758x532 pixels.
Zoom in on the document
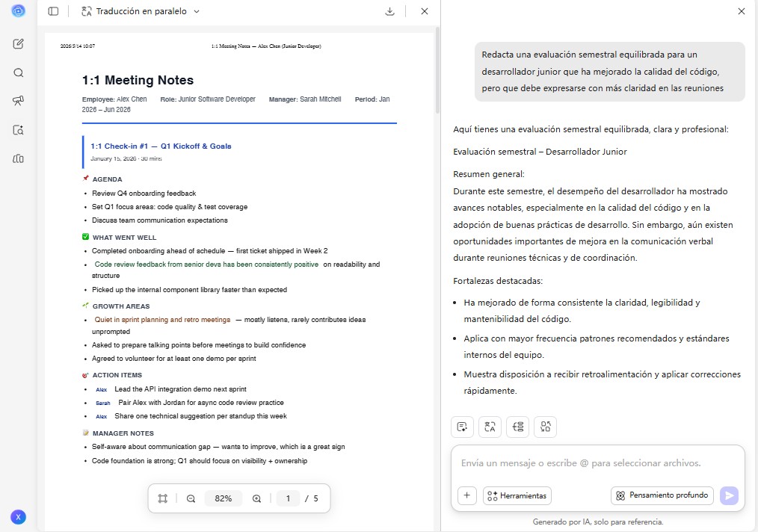pos(256,498)
